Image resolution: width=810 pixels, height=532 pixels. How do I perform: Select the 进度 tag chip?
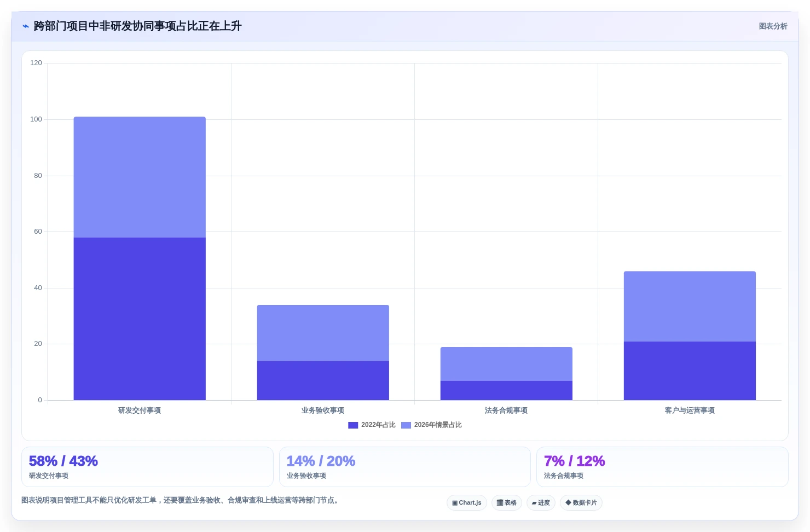tap(541, 502)
